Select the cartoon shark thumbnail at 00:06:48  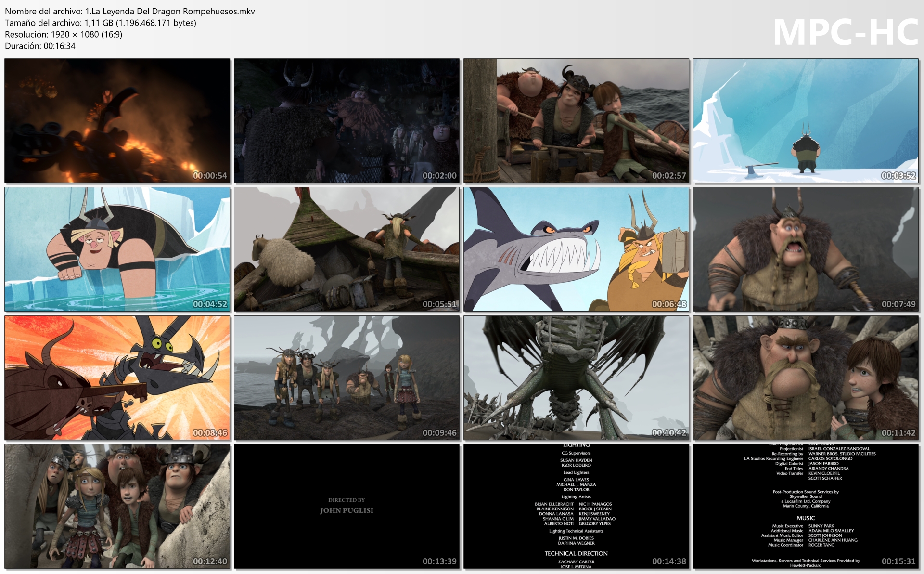pos(577,249)
